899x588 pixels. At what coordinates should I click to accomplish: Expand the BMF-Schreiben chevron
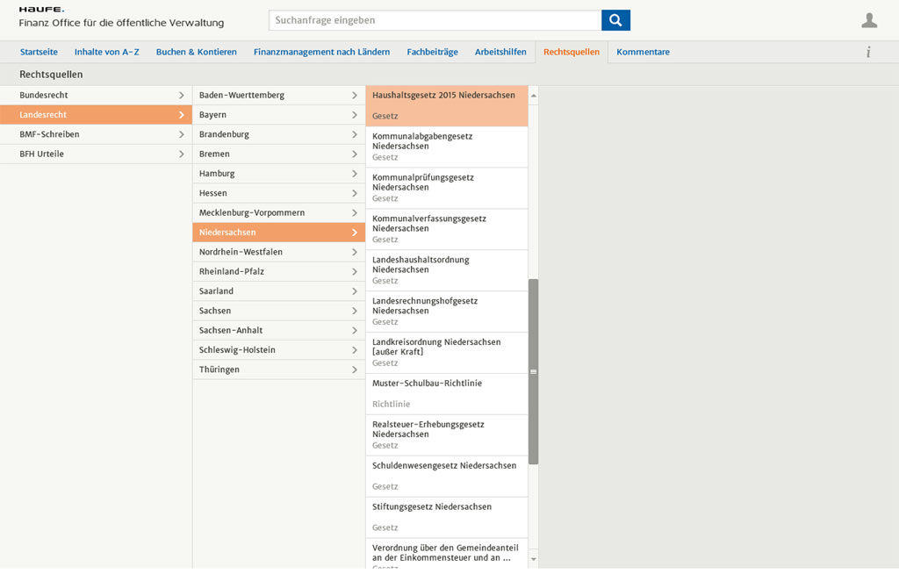(x=181, y=134)
